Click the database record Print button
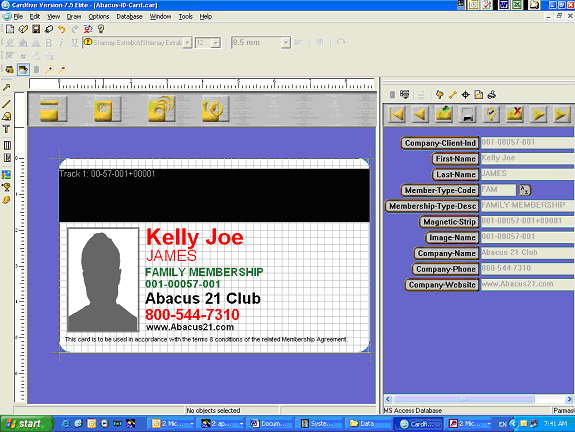 tap(468, 114)
